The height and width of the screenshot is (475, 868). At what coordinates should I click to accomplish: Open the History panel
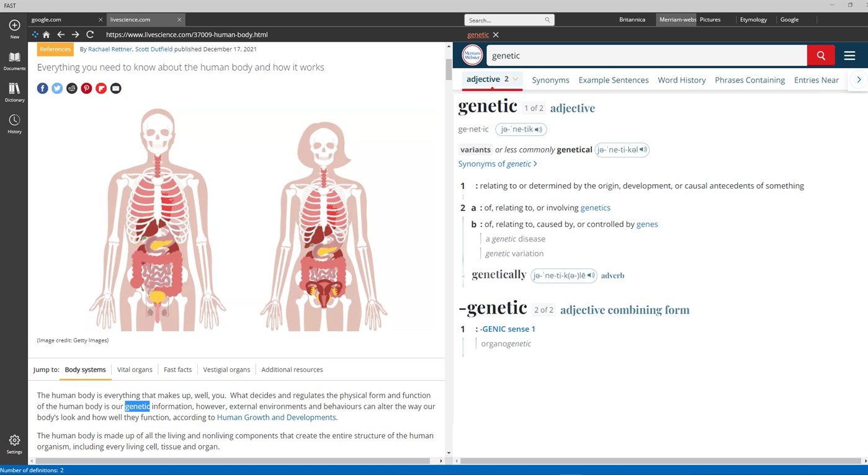coord(14,123)
